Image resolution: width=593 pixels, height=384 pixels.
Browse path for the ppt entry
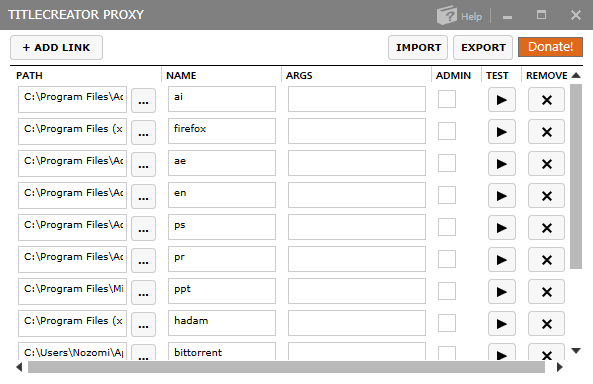click(x=143, y=292)
